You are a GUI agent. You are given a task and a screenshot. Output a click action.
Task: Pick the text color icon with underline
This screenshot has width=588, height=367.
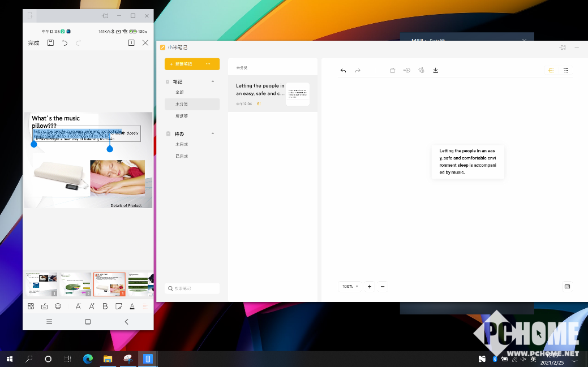click(132, 306)
